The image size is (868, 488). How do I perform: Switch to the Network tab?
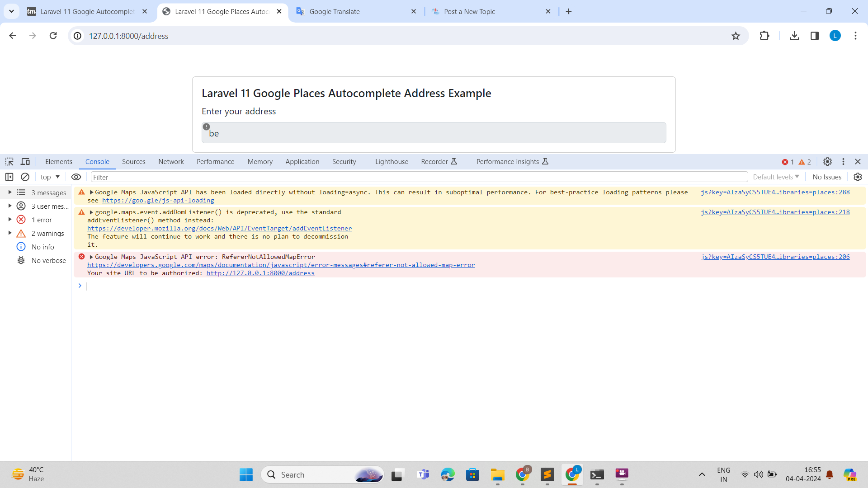[171, 161]
